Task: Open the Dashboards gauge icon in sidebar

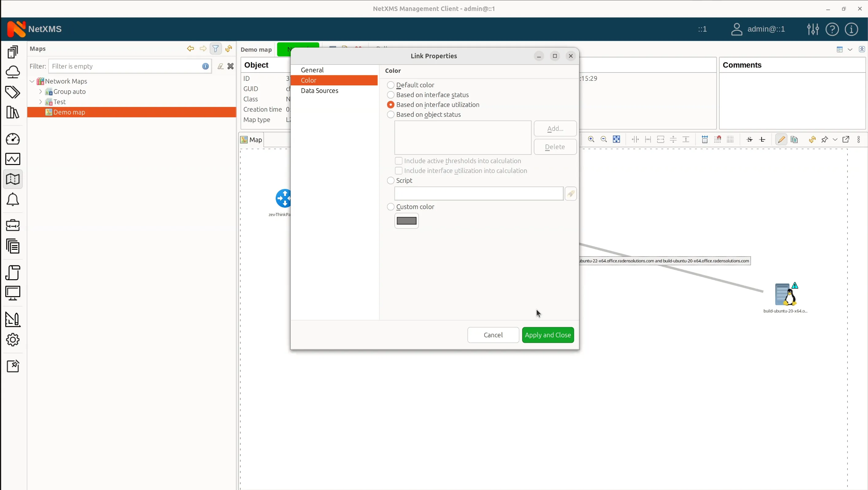Action: pos(13,139)
